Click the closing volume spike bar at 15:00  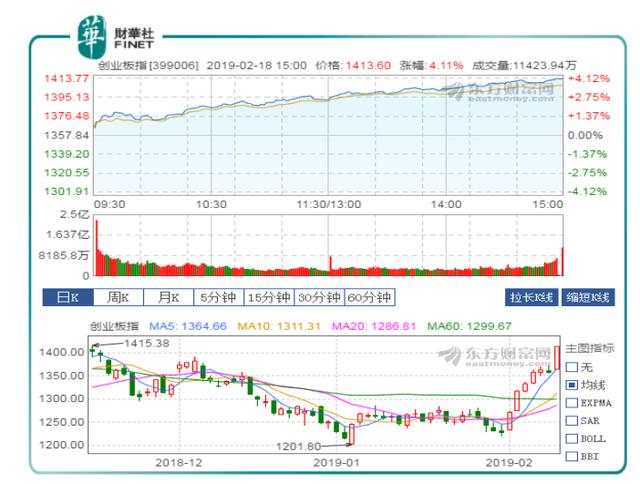click(562, 262)
